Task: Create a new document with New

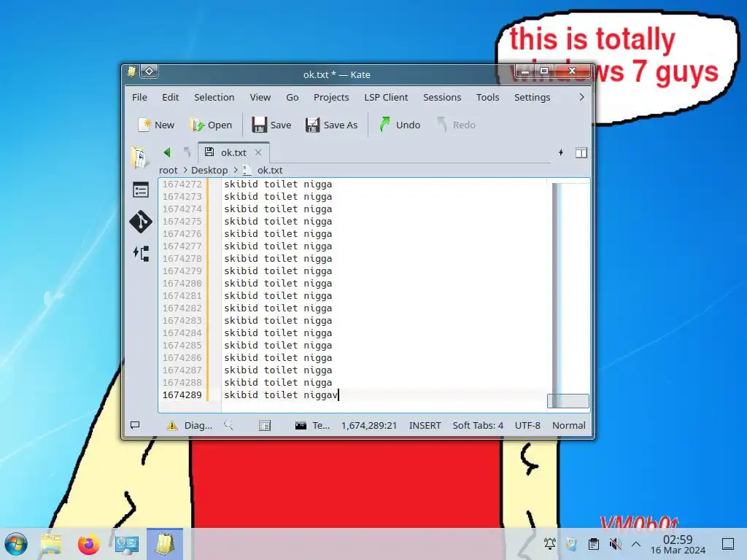Action: pyautogui.click(x=156, y=125)
